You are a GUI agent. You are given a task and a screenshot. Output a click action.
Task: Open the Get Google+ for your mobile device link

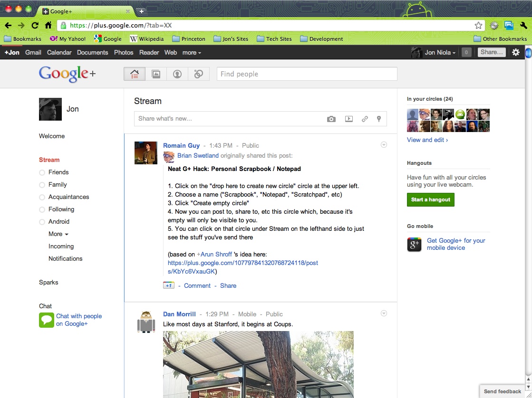click(x=456, y=244)
